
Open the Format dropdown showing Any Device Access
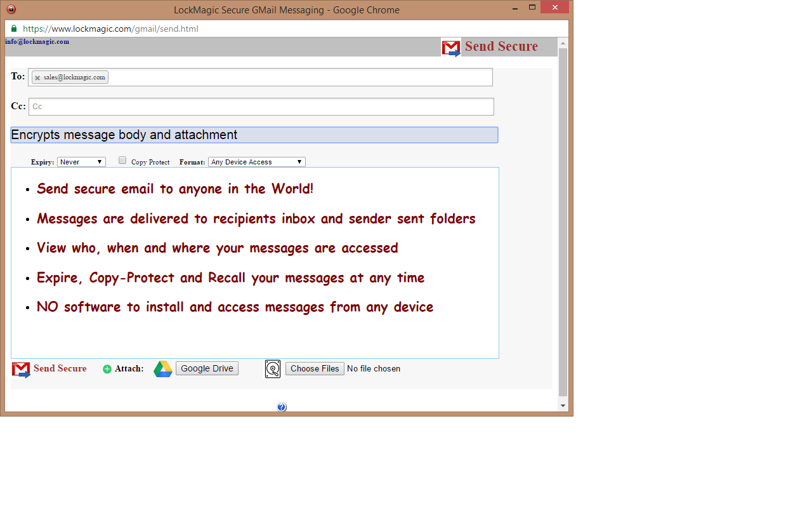[x=256, y=161]
